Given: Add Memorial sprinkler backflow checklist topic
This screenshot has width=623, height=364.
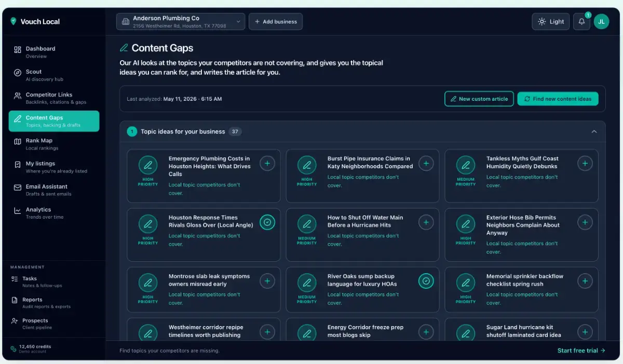Looking at the screenshot, I should tap(585, 281).
